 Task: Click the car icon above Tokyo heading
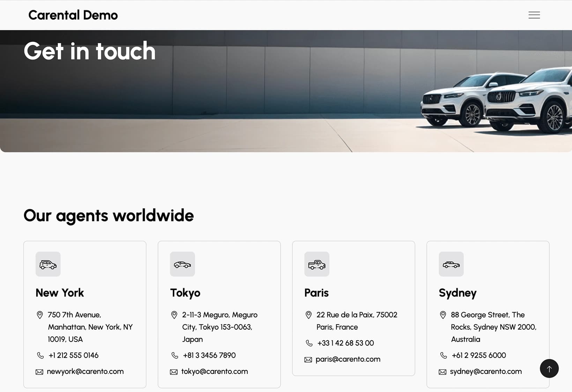coord(182,264)
